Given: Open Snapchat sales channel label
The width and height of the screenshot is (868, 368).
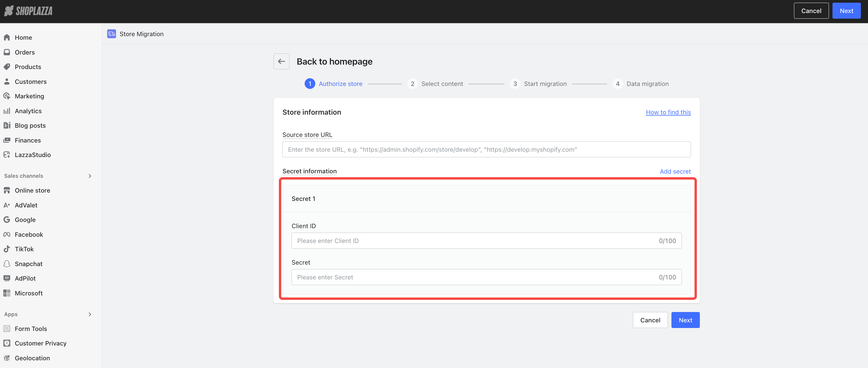Looking at the screenshot, I should [x=29, y=264].
